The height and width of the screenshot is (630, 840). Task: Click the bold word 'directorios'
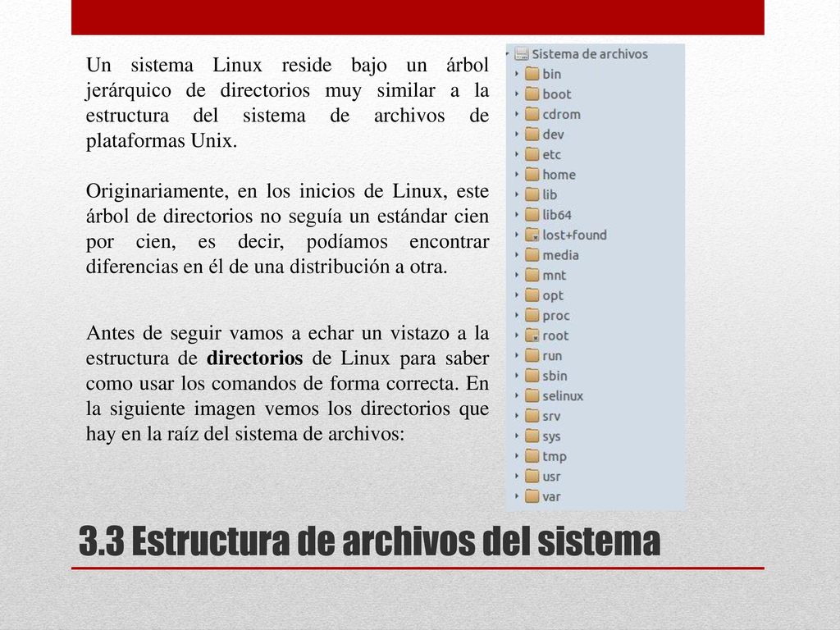255,358
